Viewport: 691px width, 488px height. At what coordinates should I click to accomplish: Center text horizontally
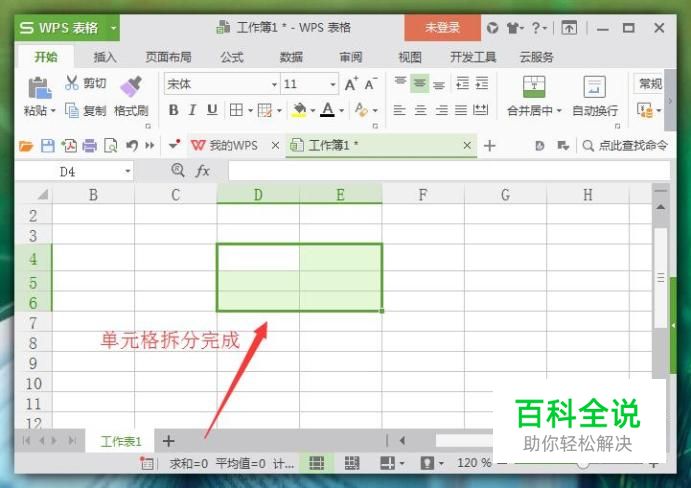click(x=420, y=110)
